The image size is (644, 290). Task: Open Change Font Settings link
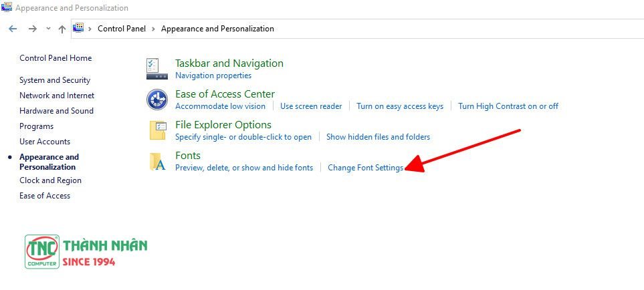click(365, 168)
